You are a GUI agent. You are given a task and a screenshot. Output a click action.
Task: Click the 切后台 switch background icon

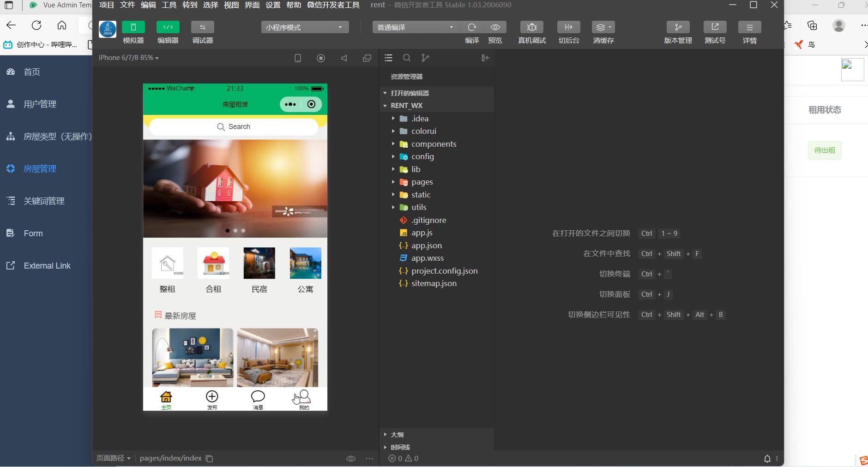(x=568, y=27)
